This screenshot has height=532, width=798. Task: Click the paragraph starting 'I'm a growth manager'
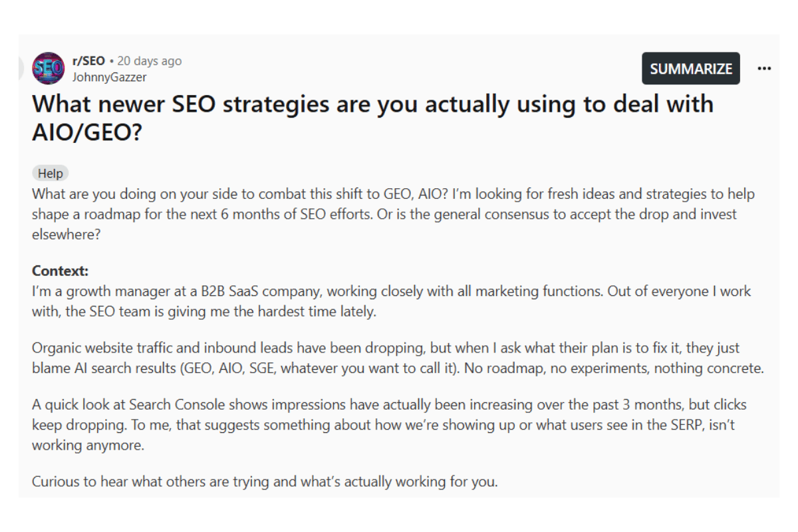point(392,301)
